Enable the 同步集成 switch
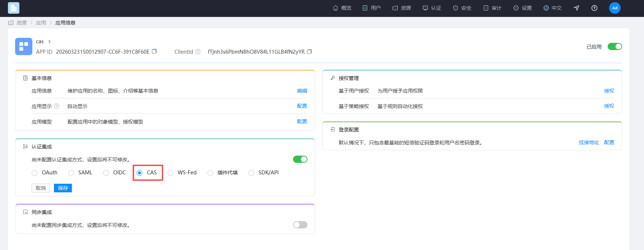644x250 pixels. [300, 225]
